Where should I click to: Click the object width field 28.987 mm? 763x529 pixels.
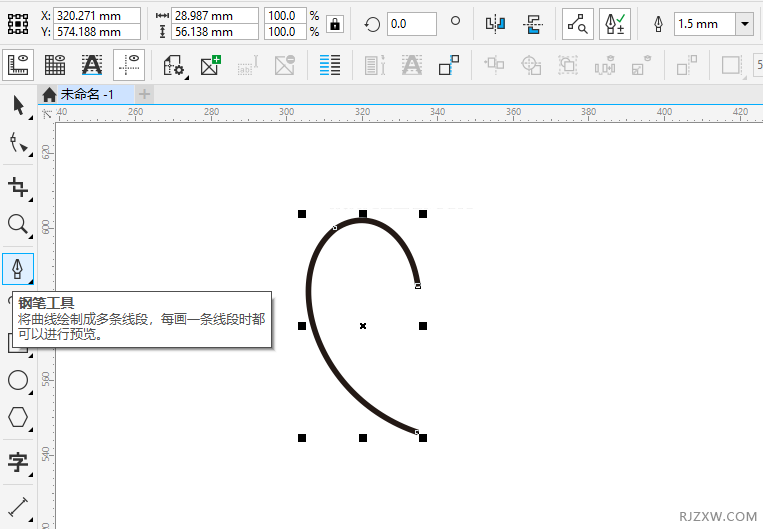point(215,16)
